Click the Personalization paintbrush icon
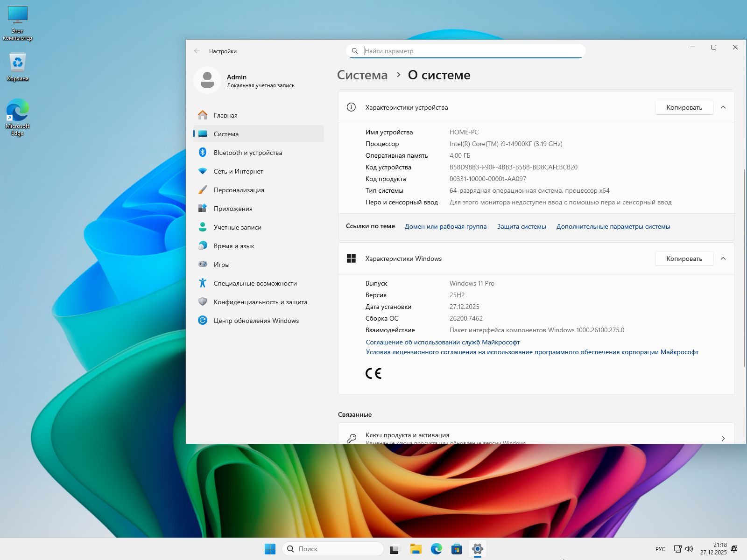This screenshot has height=560, width=747. [x=203, y=190]
